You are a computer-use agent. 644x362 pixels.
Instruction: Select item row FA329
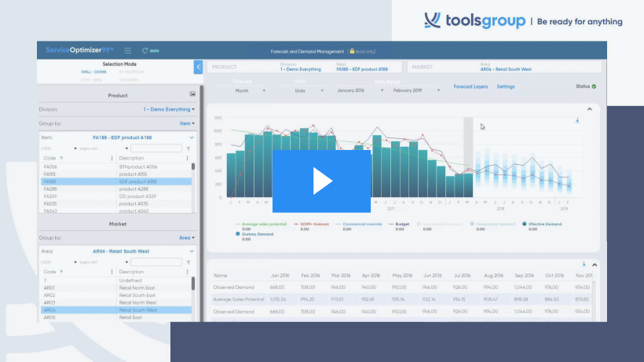coord(116,196)
